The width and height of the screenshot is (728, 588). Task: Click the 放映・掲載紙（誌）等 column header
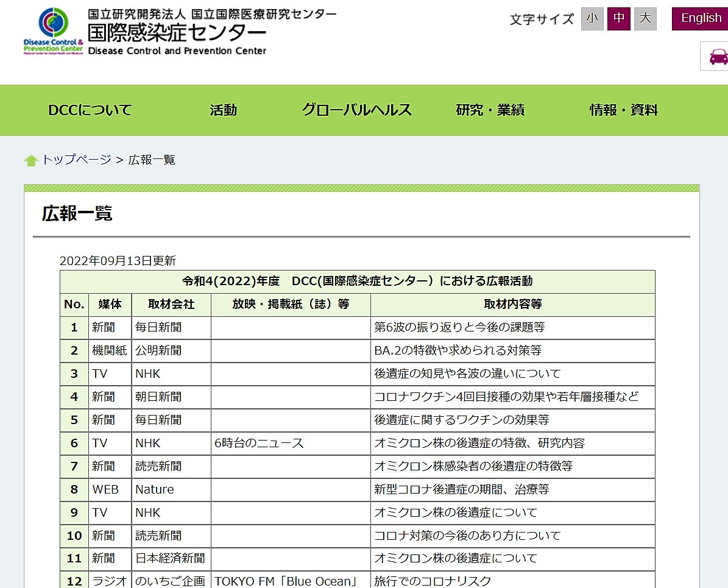tap(291, 305)
